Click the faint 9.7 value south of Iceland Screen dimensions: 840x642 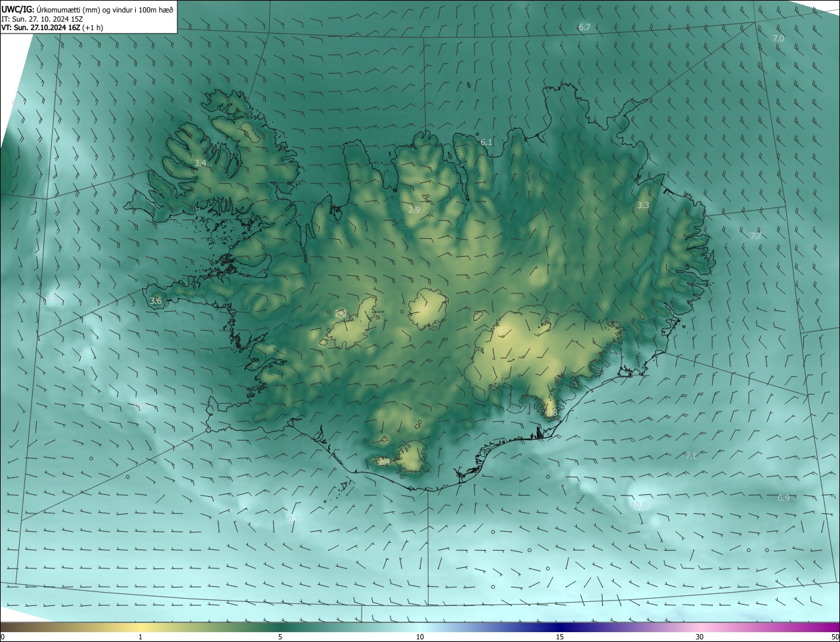(x=293, y=519)
